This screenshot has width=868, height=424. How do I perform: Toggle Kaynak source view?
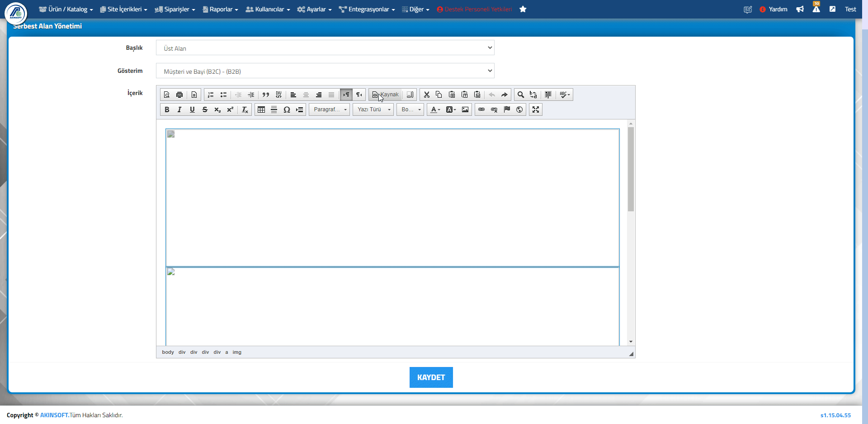[385, 95]
